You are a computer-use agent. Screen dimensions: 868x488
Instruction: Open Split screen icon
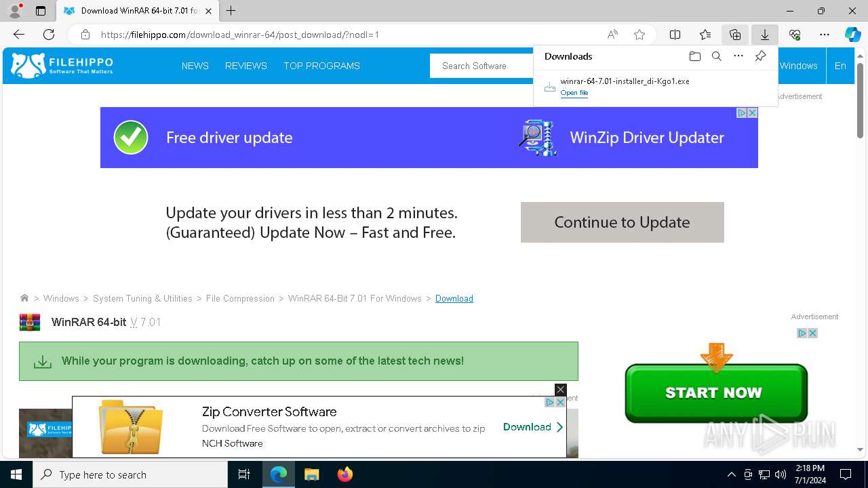675,35
